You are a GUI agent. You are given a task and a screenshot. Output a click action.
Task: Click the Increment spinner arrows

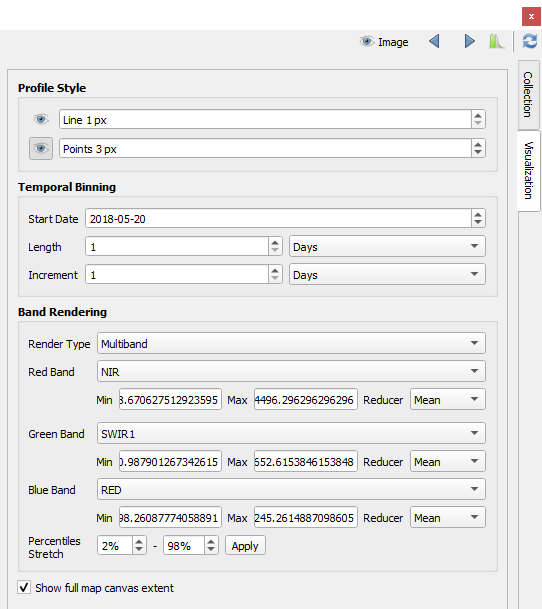[x=275, y=275]
